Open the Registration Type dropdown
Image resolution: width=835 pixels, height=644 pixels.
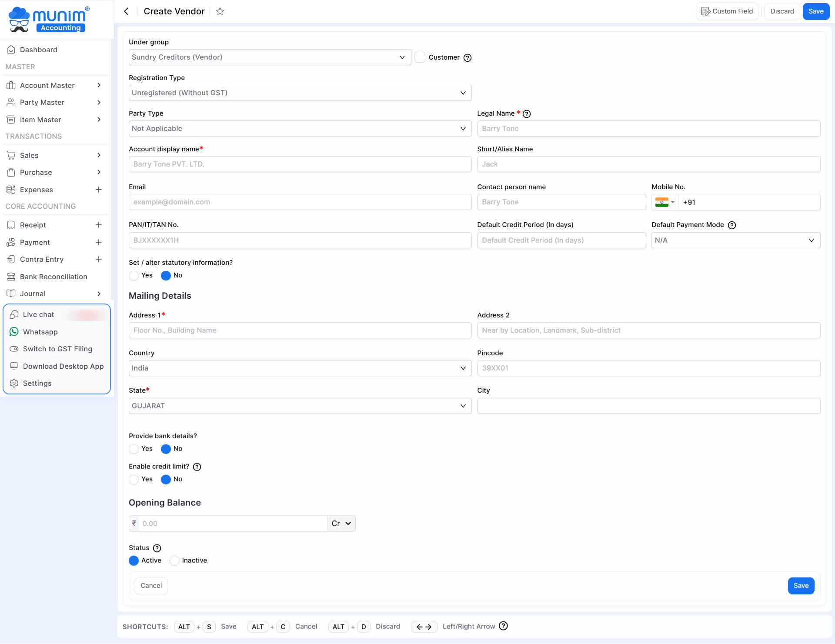click(x=300, y=93)
